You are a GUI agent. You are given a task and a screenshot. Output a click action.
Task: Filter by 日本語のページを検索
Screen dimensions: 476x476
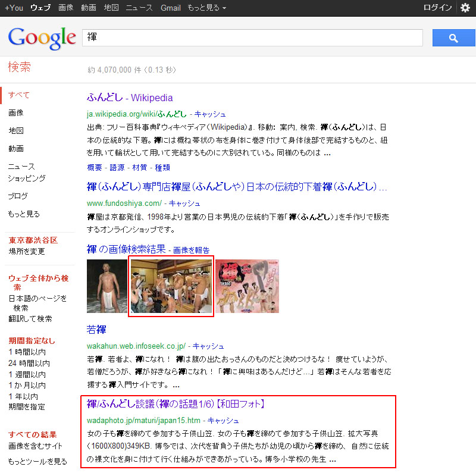pos(37,303)
